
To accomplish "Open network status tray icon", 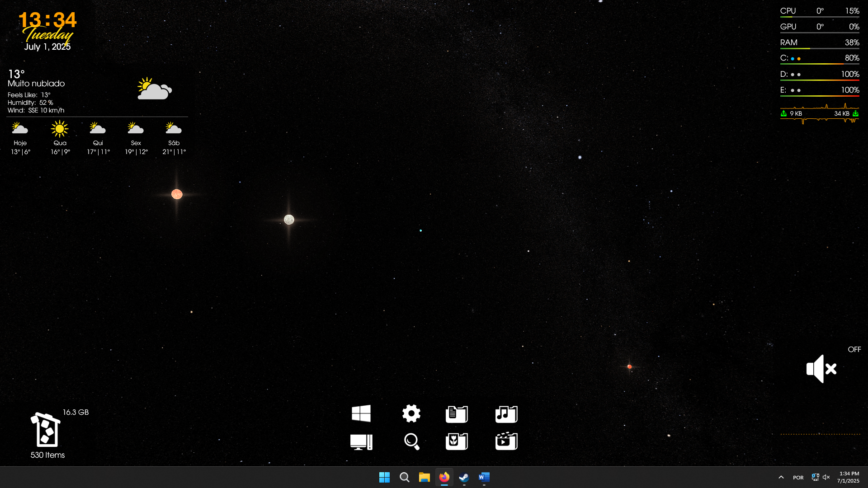I will coord(815,477).
